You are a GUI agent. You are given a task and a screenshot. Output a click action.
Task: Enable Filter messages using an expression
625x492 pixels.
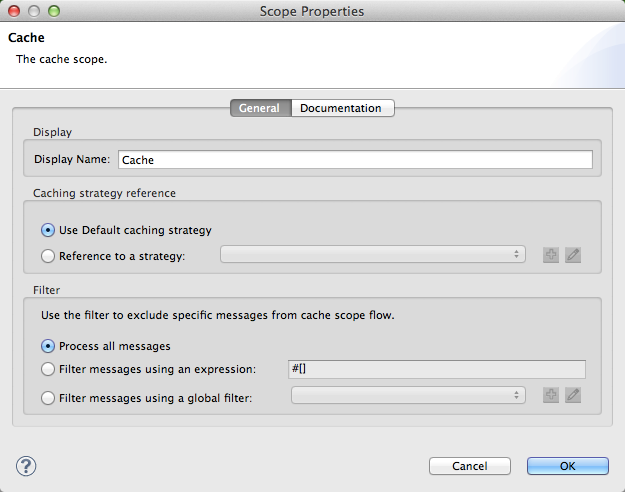tap(48, 370)
